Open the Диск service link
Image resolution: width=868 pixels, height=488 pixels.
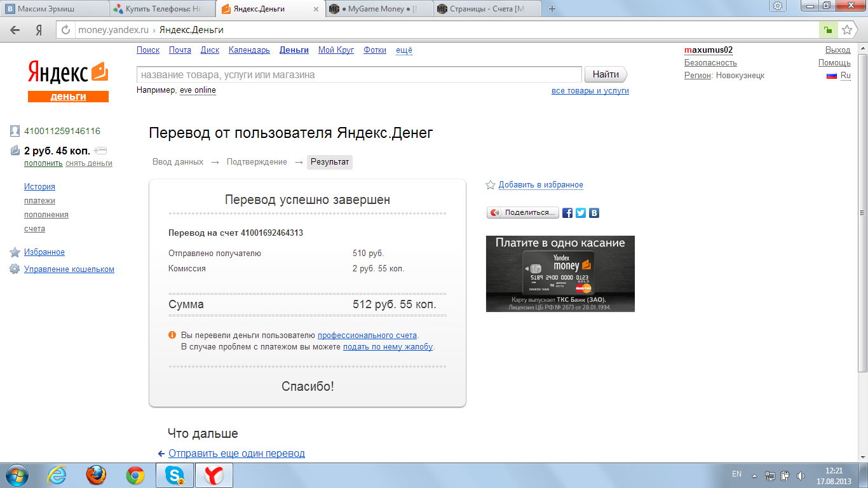210,50
